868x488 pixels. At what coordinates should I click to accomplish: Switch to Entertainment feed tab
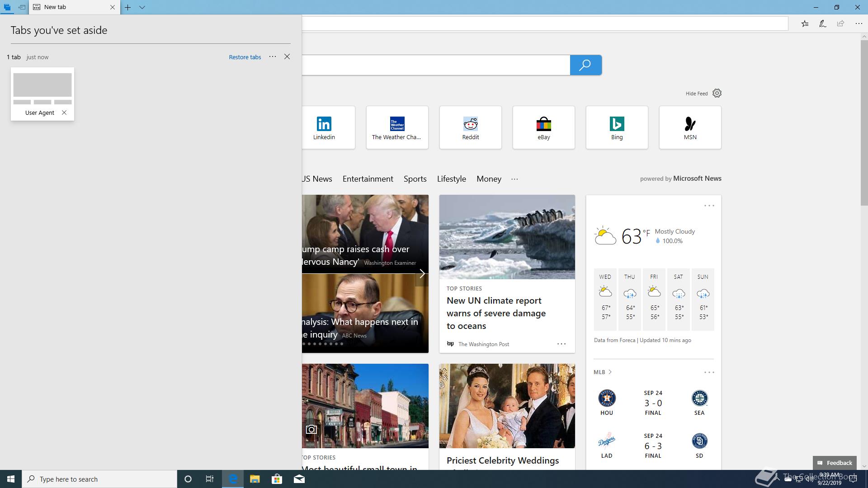tap(368, 179)
